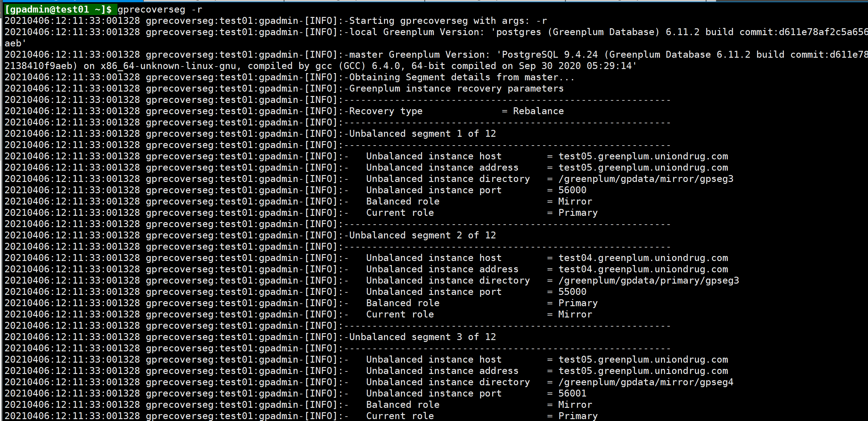The height and width of the screenshot is (421, 868).
Task: Click 'Current role' label under segment 2
Action: tap(400, 314)
